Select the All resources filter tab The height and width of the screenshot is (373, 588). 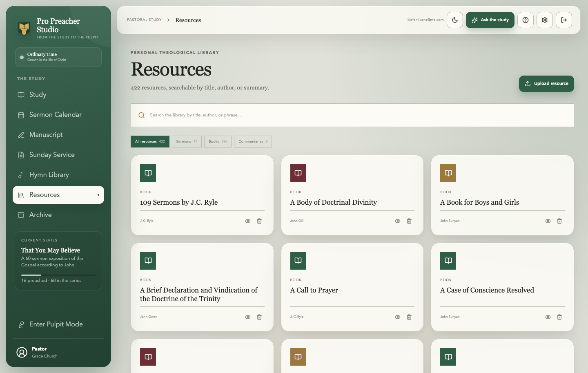(x=150, y=141)
